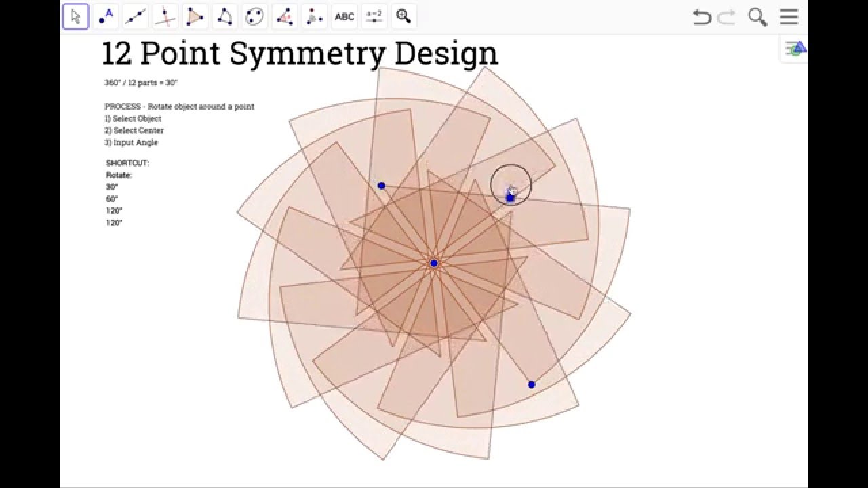Select the Ellipse conic tool

tap(254, 16)
